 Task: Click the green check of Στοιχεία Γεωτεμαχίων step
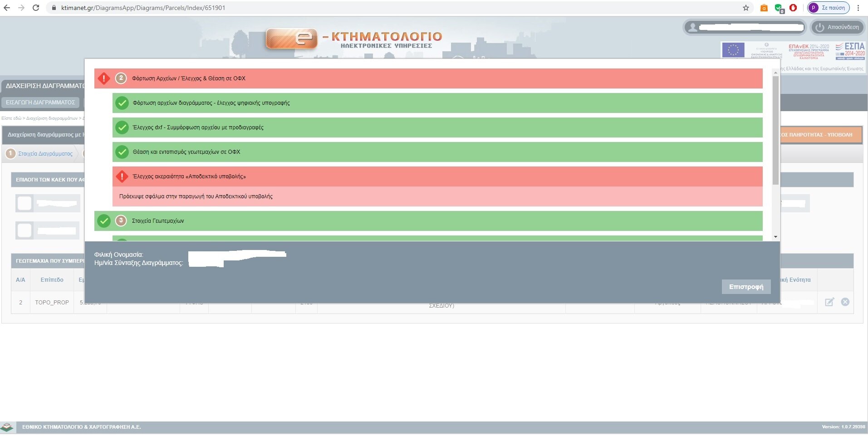[104, 221]
